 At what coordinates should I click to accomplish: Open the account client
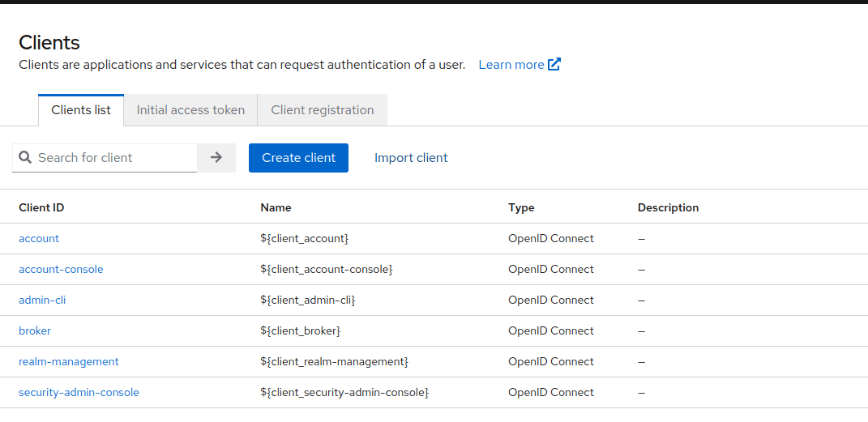click(39, 239)
